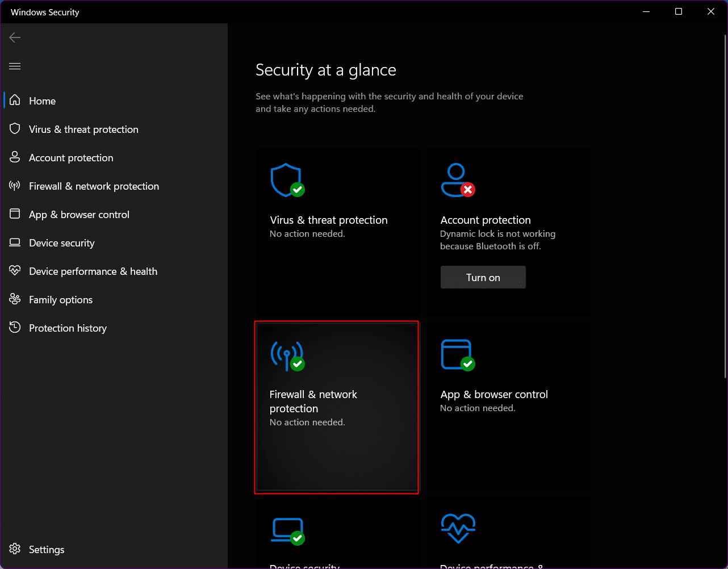Click the clock icon beside Protection history
Viewport: 728px width, 569px height.
(x=15, y=328)
